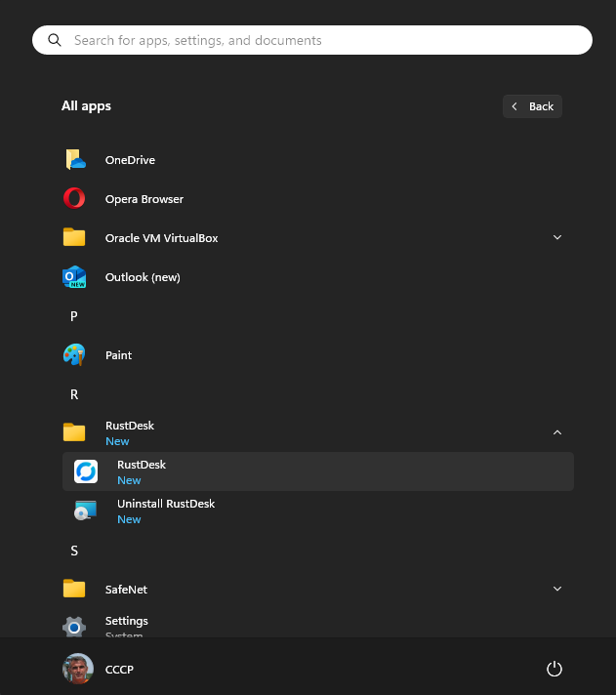Click the Uninstall RustDesk text label
Image resolution: width=616 pixels, height=695 pixels.
[166, 504]
